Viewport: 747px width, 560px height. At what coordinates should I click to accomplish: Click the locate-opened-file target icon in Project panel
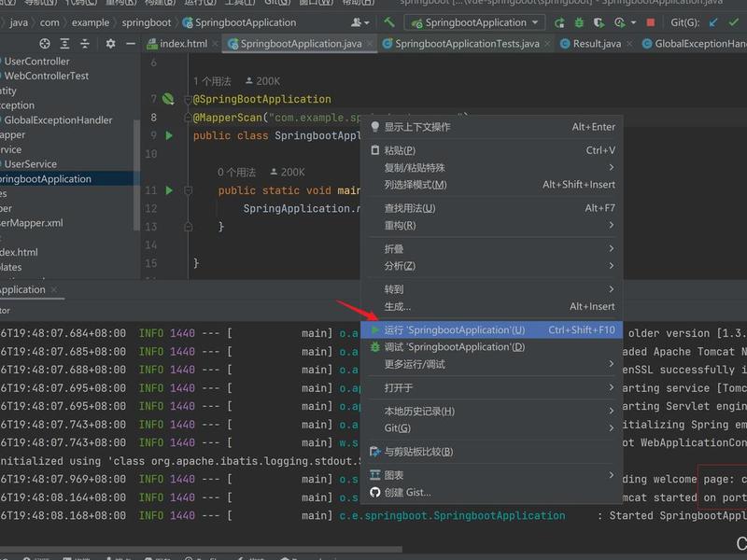45,44
